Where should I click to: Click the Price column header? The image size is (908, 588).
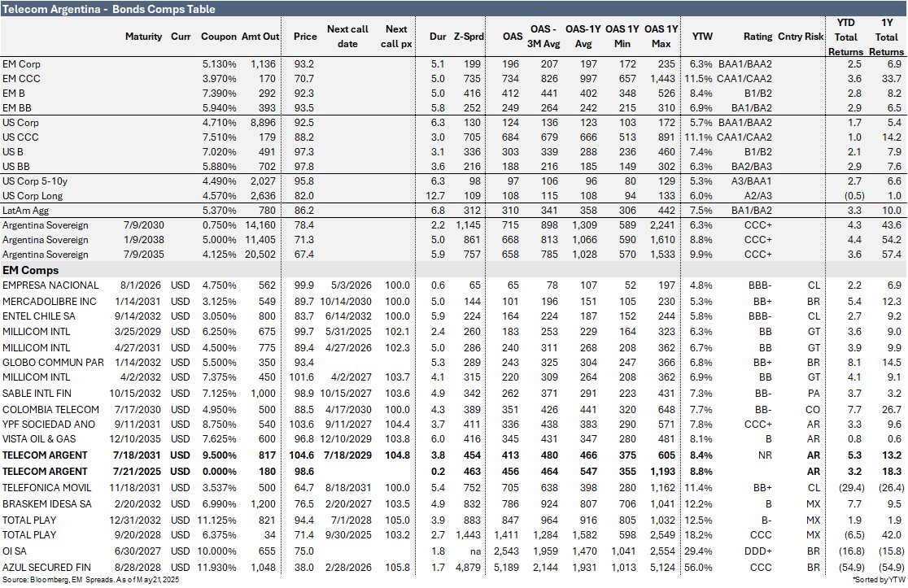point(305,37)
